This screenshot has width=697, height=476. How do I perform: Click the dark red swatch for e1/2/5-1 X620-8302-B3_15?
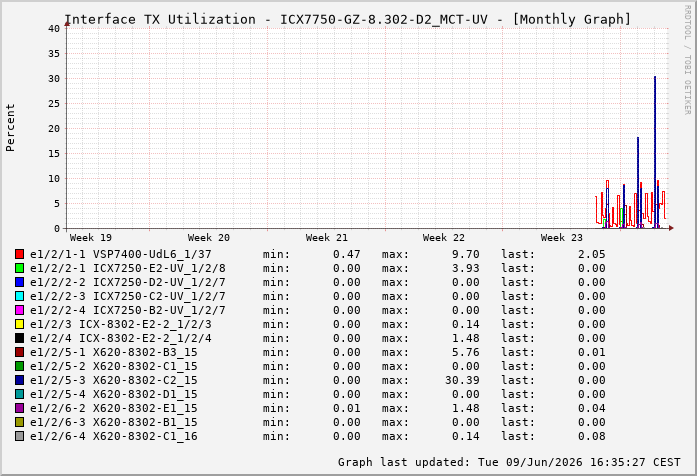(x=19, y=352)
